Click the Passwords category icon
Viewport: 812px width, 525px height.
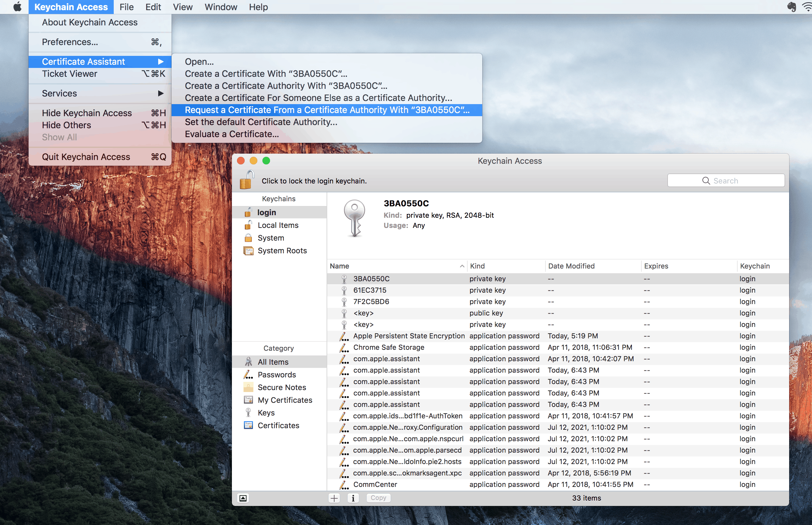pyautogui.click(x=248, y=374)
